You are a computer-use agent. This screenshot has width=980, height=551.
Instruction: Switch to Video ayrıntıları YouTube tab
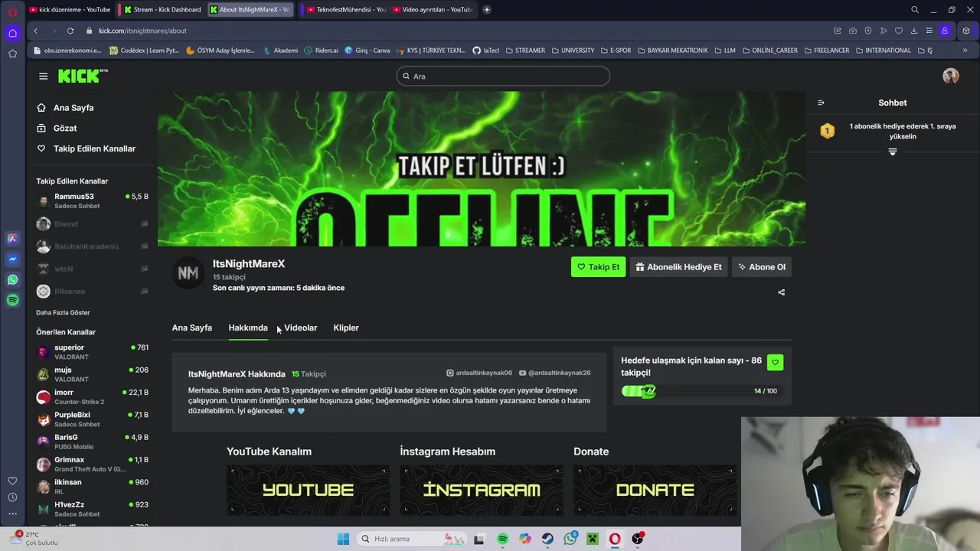pyautogui.click(x=433, y=10)
